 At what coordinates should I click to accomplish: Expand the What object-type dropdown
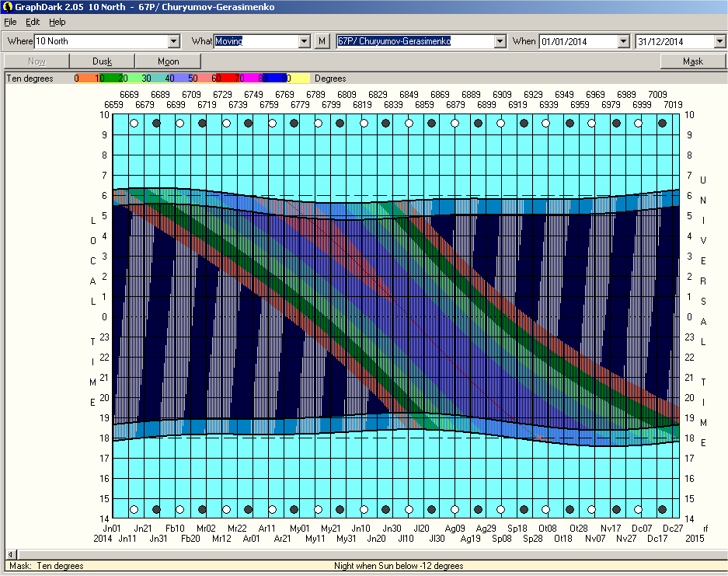[x=304, y=41]
